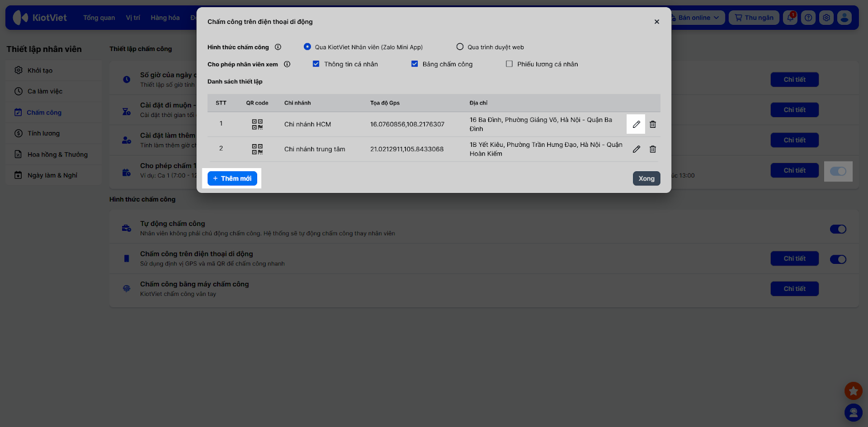Delete the Chi nhánh trung tâm row
This screenshot has height=427, width=868.
point(653,149)
